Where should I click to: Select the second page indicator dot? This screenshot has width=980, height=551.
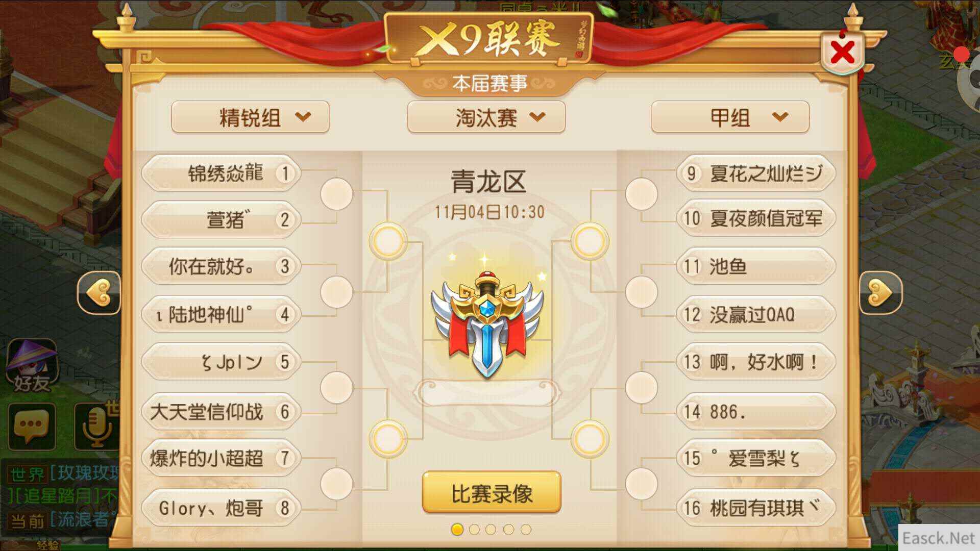(474, 530)
